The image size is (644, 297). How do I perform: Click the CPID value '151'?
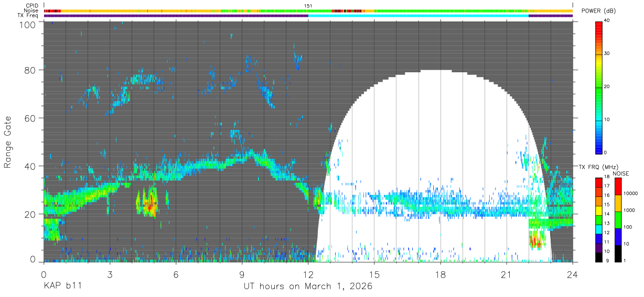pyautogui.click(x=308, y=6)
